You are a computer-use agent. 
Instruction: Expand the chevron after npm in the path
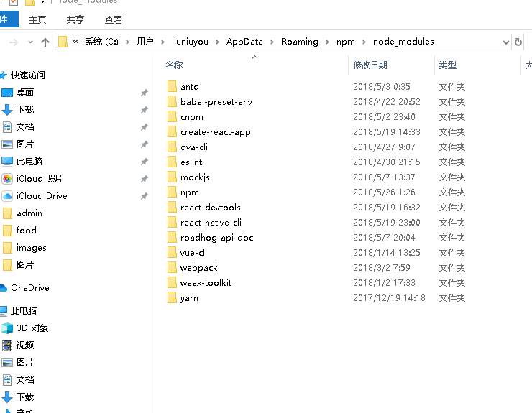364,42
